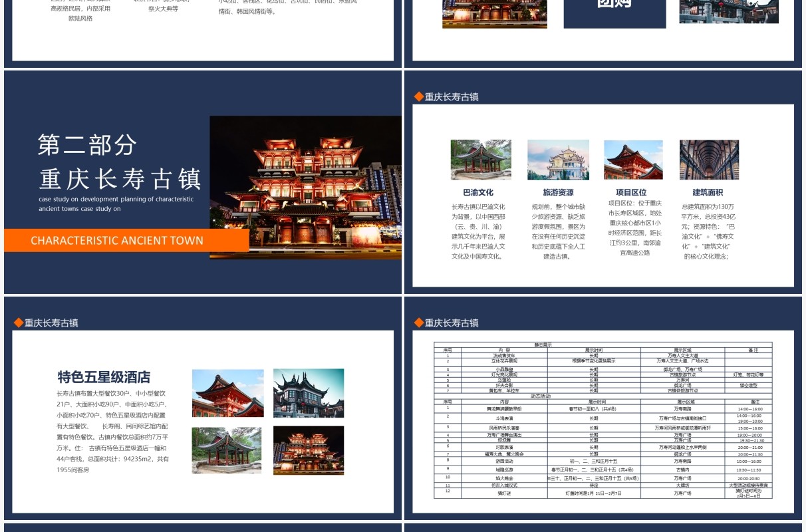Screen dimensions: 806x532
Task: Click '重庆长寿古镇' header on schedule table slide
Action: [x=452, y=323]
